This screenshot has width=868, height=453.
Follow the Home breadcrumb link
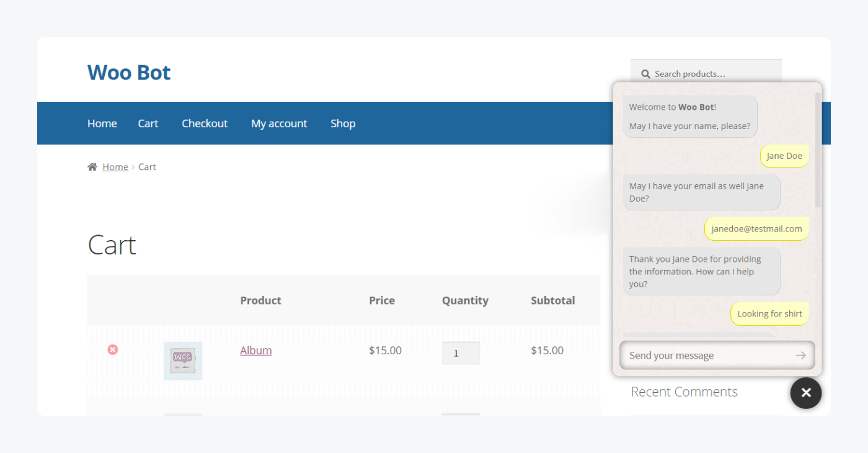[x=115, y=166]
